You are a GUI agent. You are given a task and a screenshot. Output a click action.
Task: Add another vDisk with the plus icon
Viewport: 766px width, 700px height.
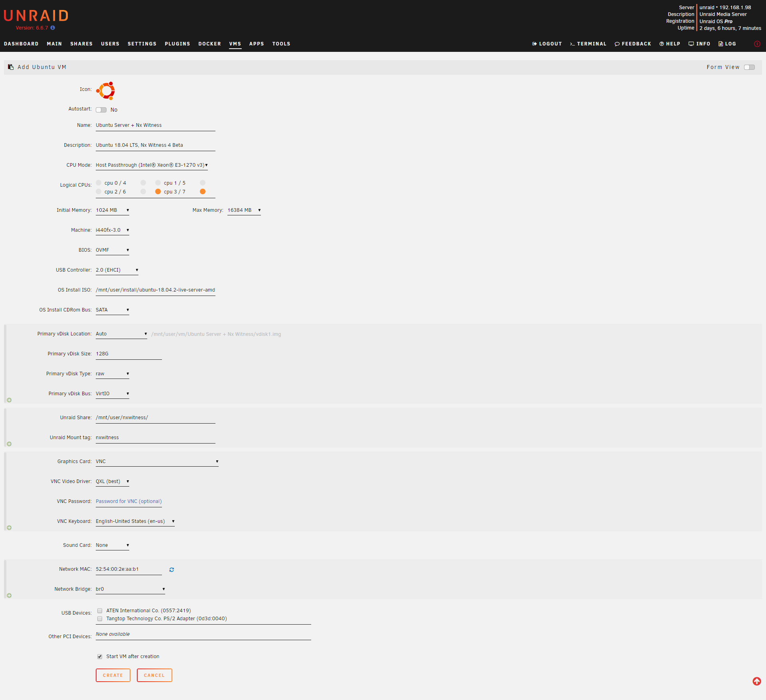coord(9,400)
